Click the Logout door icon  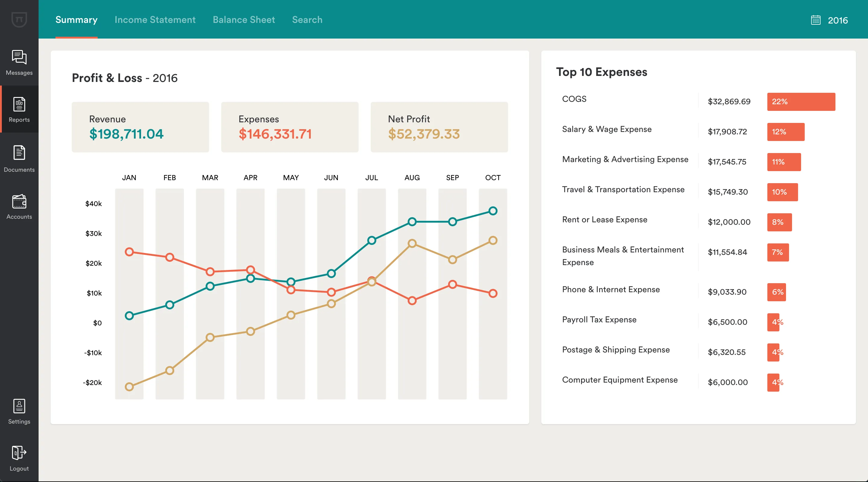coord(19,453)
